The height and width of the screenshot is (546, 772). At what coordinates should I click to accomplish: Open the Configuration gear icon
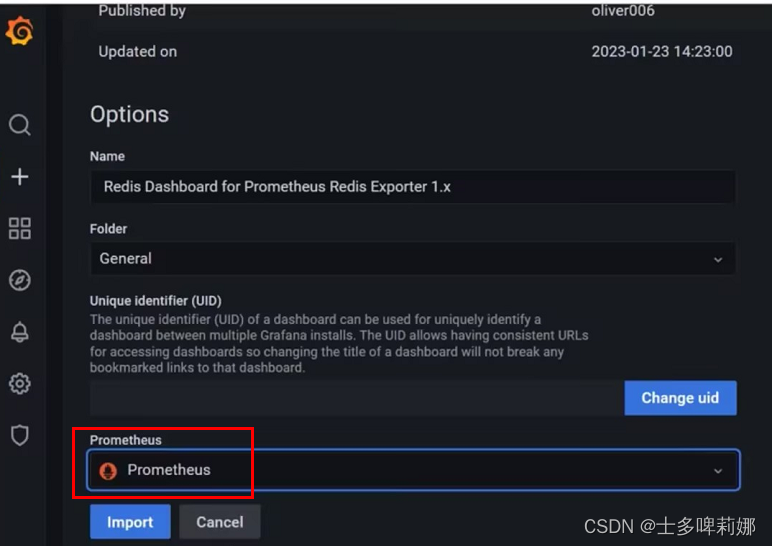pos(20,384)
